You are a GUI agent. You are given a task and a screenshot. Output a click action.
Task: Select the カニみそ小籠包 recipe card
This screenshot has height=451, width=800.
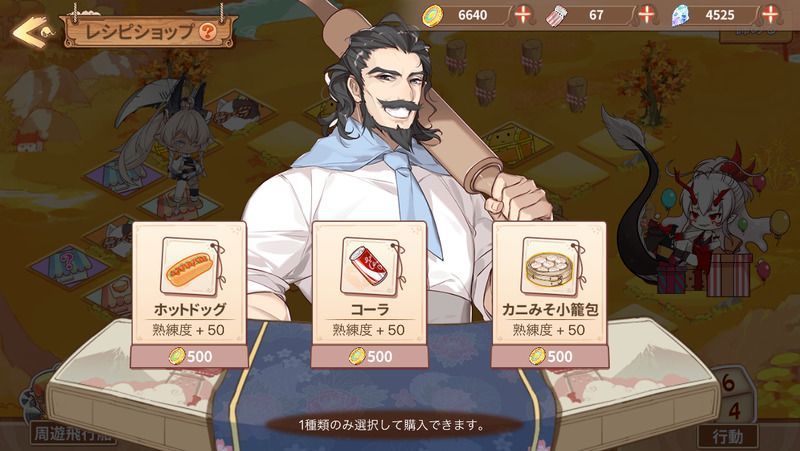pos(549,294)
